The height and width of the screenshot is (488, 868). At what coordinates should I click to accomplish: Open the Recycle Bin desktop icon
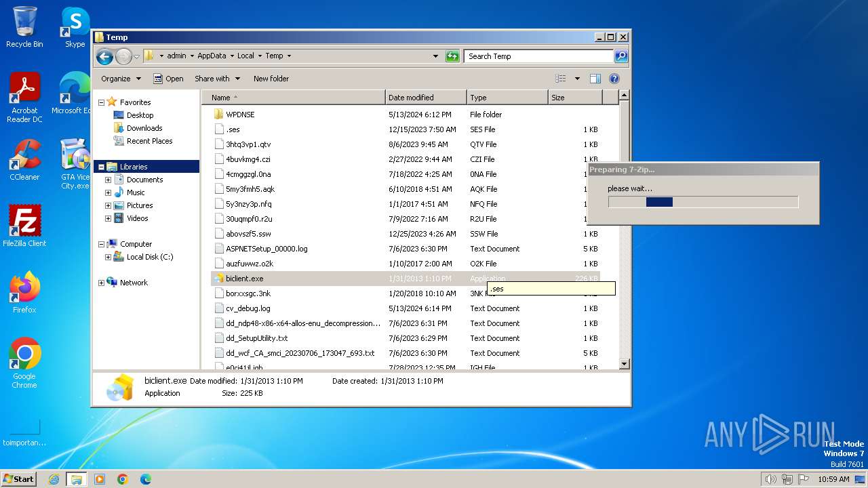(x=24, y=27)
